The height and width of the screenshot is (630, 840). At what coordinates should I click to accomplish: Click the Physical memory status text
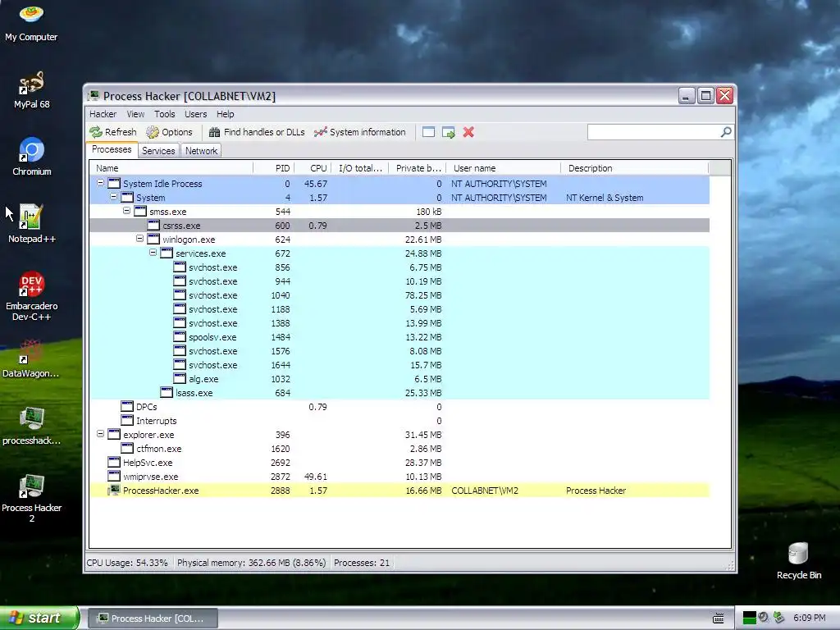251,563
